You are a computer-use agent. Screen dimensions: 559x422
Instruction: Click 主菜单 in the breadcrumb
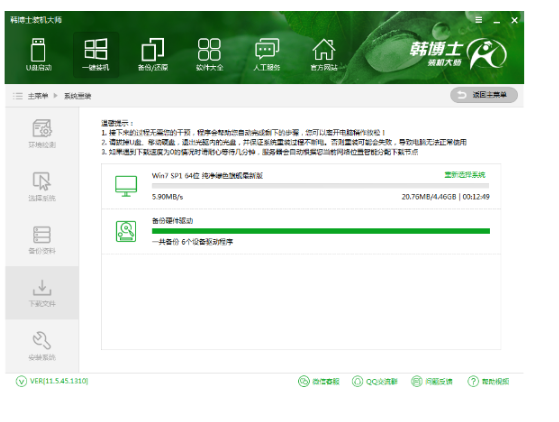[x=38, y=96]
